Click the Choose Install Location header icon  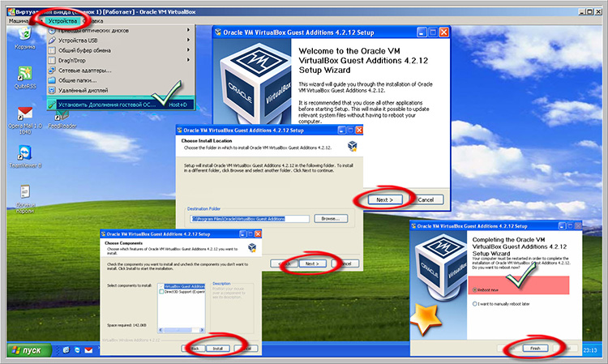point(352,146)
